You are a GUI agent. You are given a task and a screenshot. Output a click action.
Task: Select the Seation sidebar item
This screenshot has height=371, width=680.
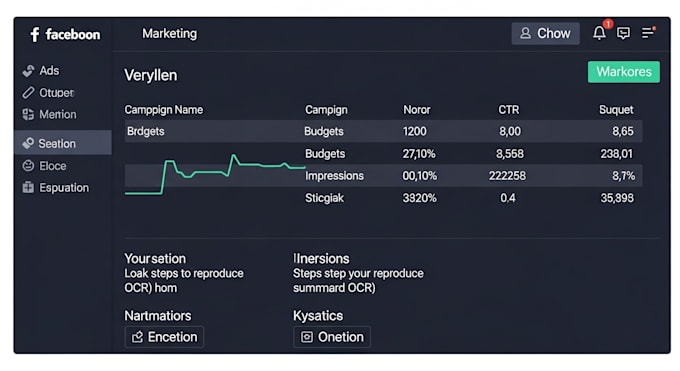click(x=63, y=143)
